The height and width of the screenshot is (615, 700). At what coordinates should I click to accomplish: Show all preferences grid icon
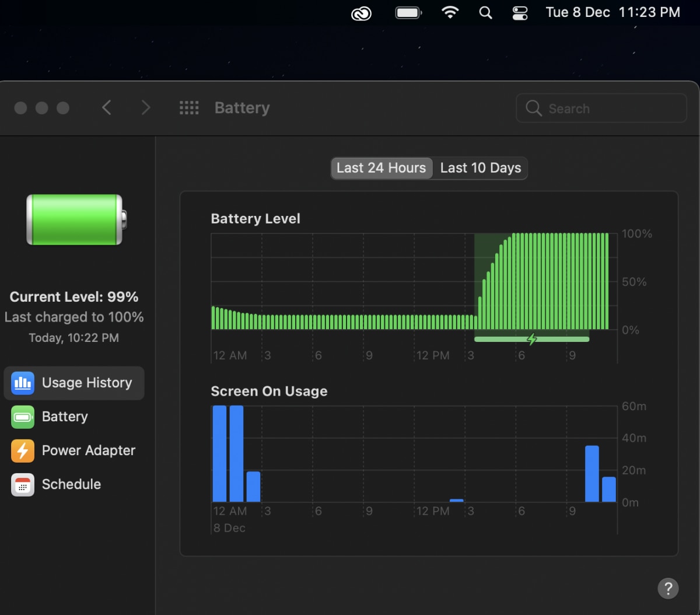tap(189, 108)
